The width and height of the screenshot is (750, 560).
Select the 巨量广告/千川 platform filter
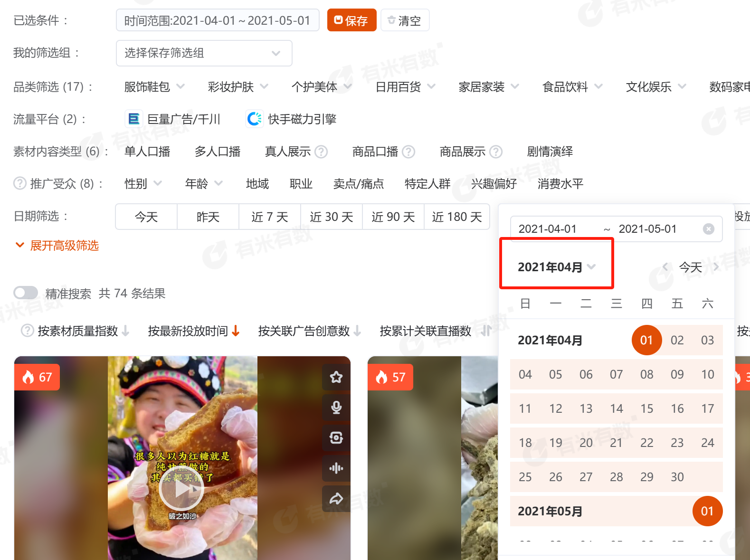[173, 119]
